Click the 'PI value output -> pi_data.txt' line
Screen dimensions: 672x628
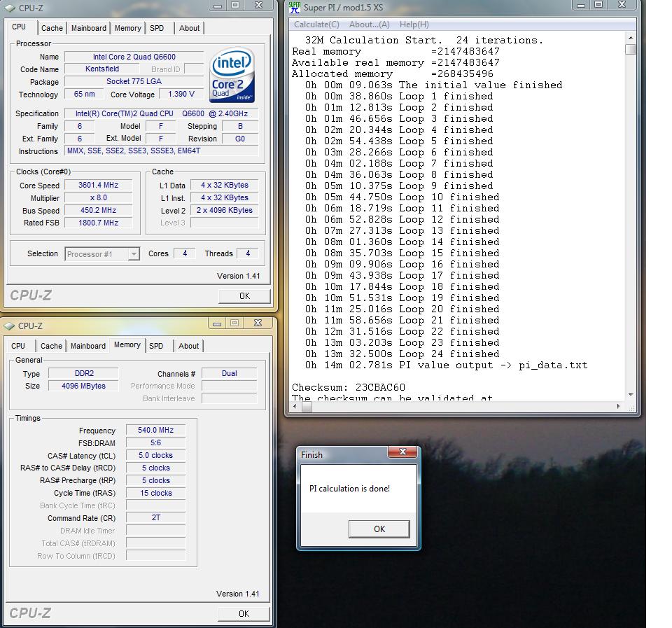[446, 365]
